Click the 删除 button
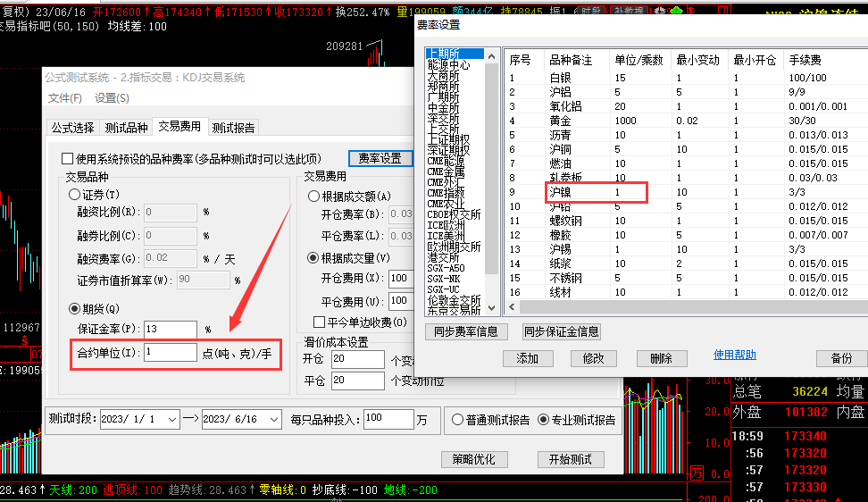 tap(662, 359)
